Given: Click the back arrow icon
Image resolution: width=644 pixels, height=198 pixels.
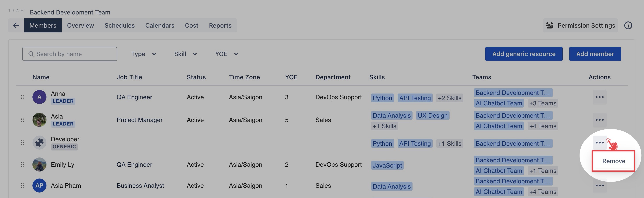Looking at the screenshot, I should coord(16,25).
